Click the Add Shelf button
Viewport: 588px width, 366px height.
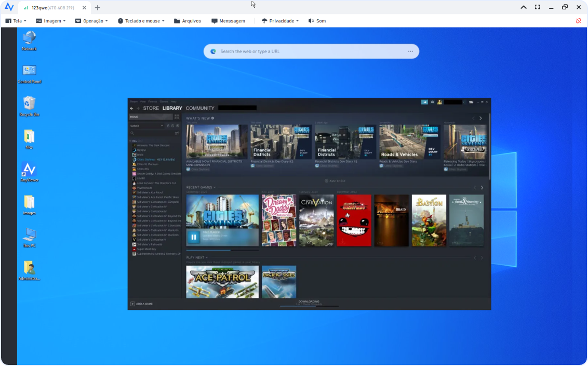click(335, 181)
